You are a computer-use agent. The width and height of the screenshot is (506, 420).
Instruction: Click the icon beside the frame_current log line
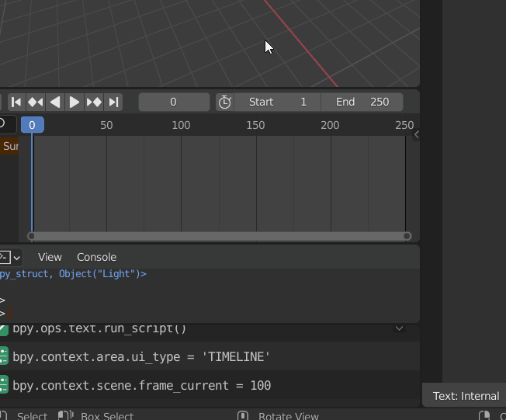(4, 384)
